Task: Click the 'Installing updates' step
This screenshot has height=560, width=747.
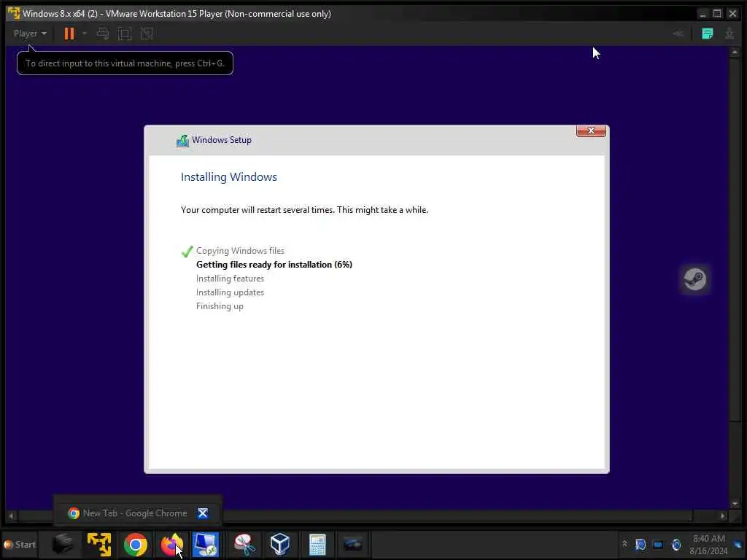Action: pos(230,292)
